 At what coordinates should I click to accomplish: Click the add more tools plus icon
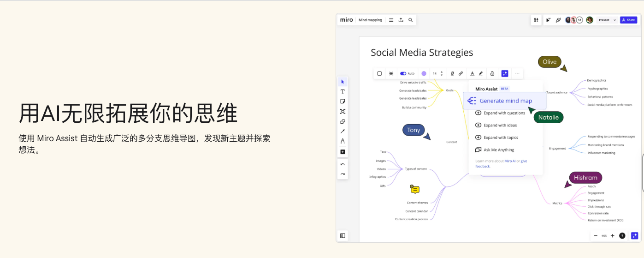(343, 152)
